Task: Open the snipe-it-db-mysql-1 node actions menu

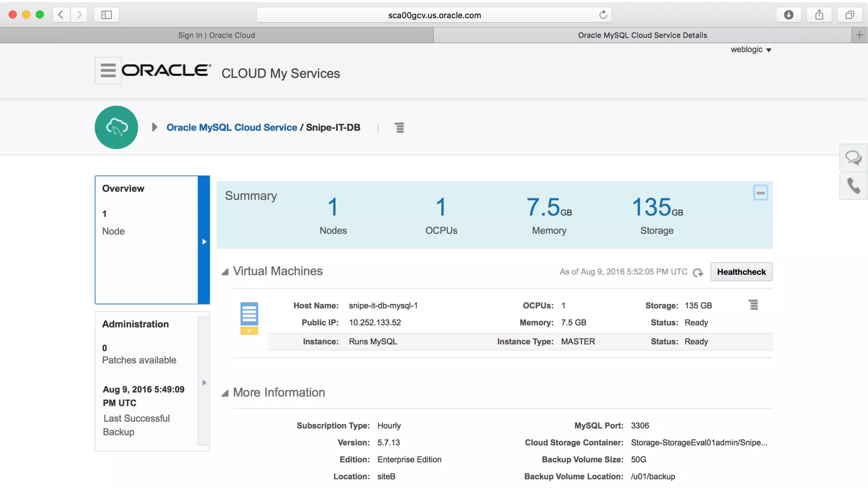Action: tap(753, 305)
